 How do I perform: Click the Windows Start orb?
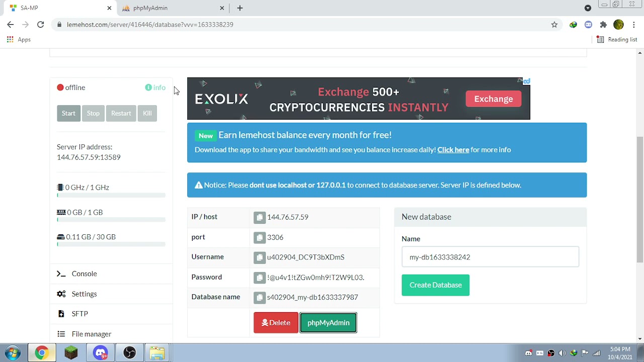[13, 352]
